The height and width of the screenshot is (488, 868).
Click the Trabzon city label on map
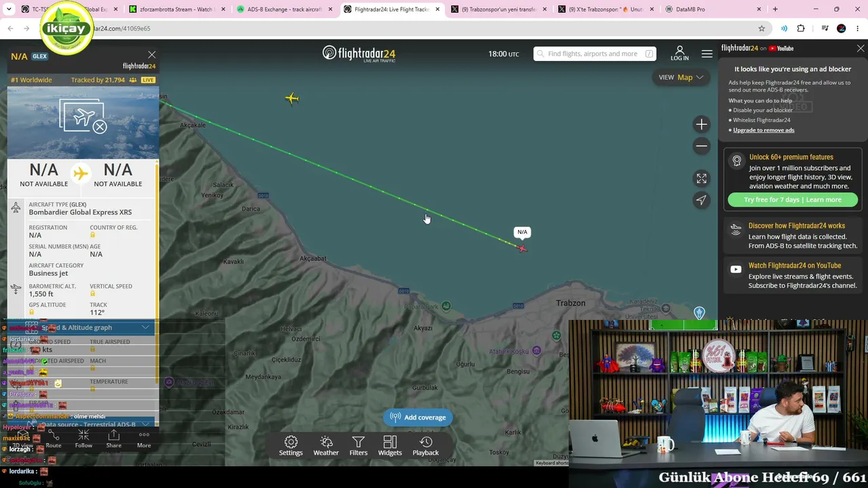(x=570, y=303)
